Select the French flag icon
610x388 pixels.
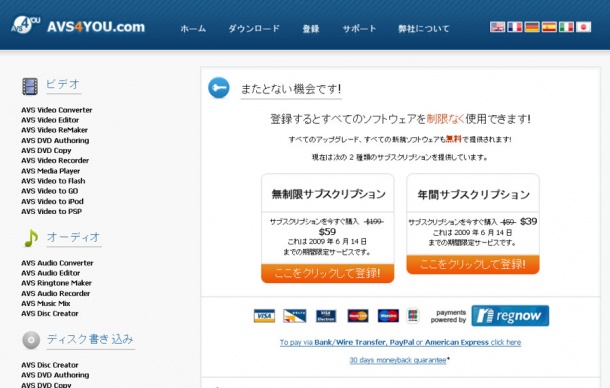coord(514,27)
